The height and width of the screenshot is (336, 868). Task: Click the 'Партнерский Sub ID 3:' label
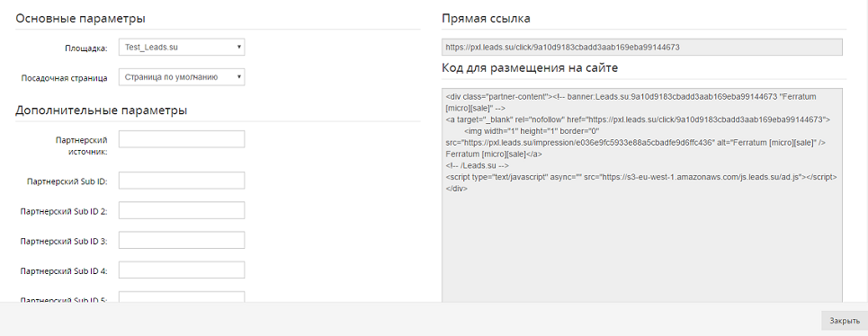coord(64,241)
